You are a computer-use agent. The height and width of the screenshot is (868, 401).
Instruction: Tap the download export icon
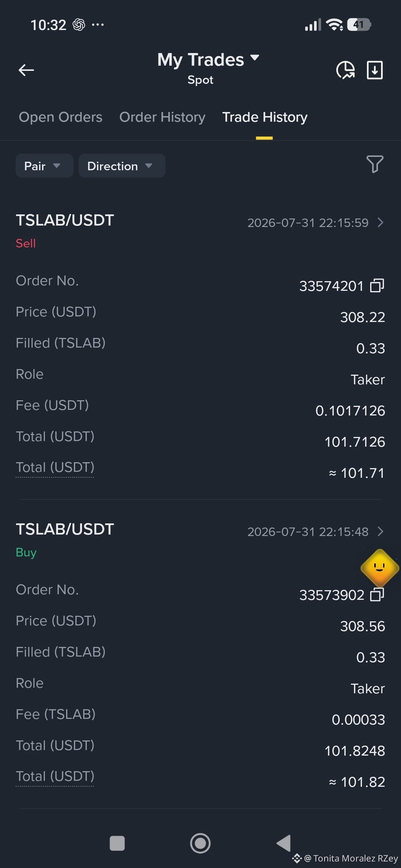[x=375, y=70]
